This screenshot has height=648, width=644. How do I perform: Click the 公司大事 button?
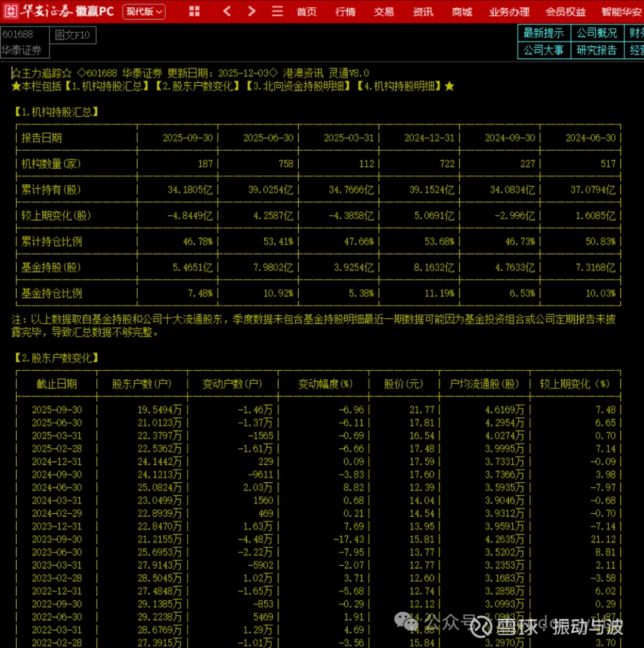(x=544, y=51)
